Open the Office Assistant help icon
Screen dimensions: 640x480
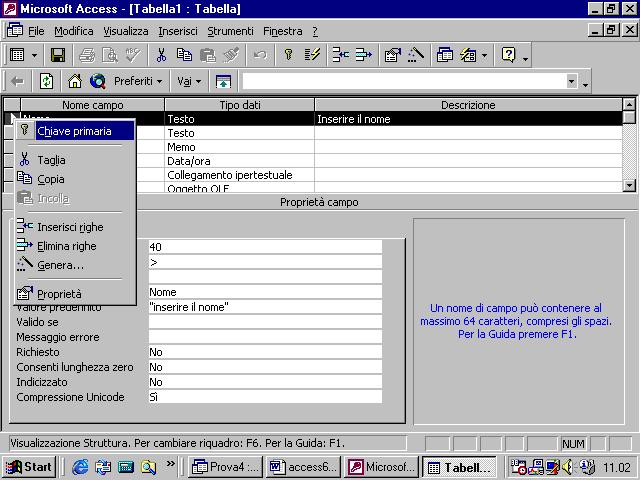pos(509,55)
